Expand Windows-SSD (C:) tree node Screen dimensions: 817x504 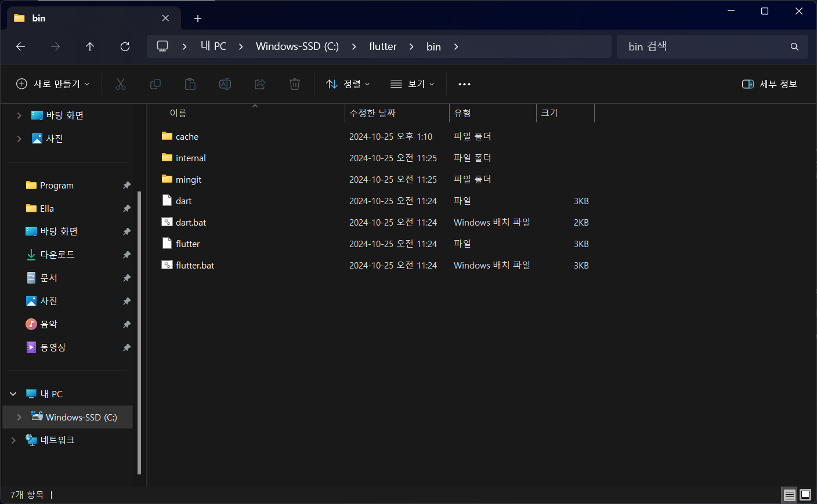[x=19, y=417]
